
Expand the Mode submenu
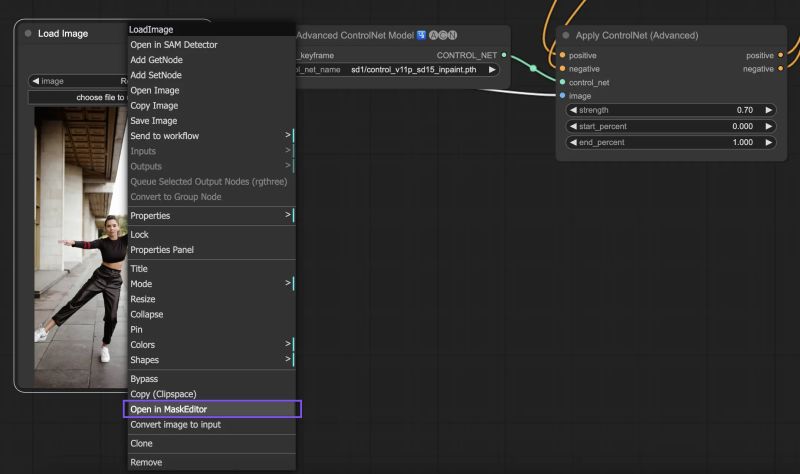click(211, 284)
